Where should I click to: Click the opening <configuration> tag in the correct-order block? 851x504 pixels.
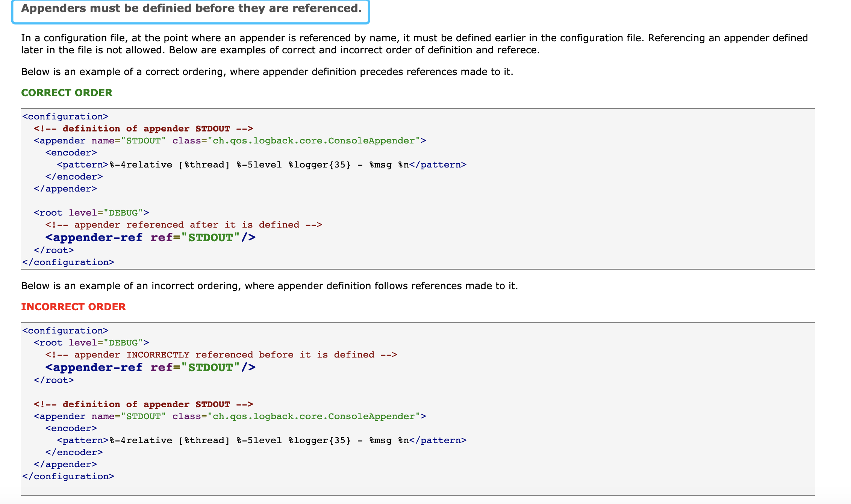[65, 117]
